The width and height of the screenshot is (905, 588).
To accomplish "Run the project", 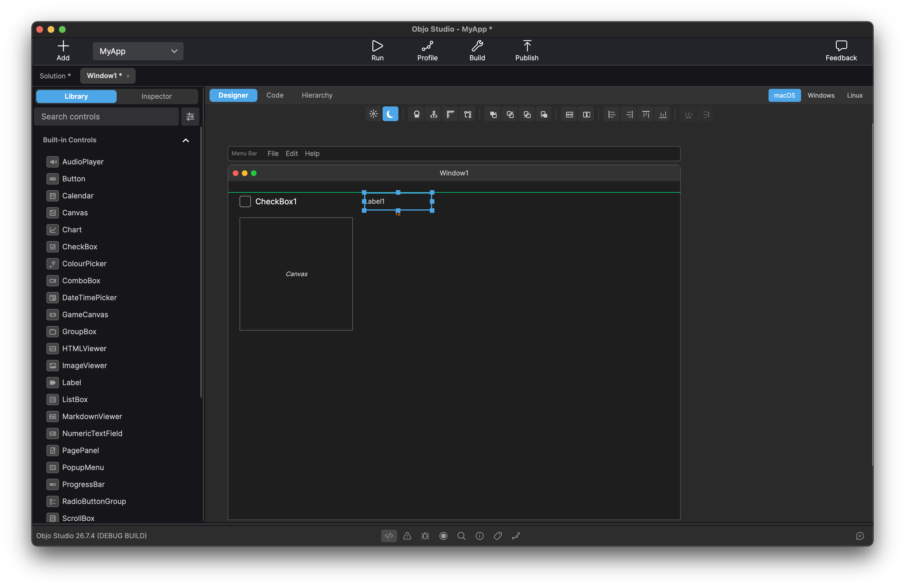I will coord(377,51).
